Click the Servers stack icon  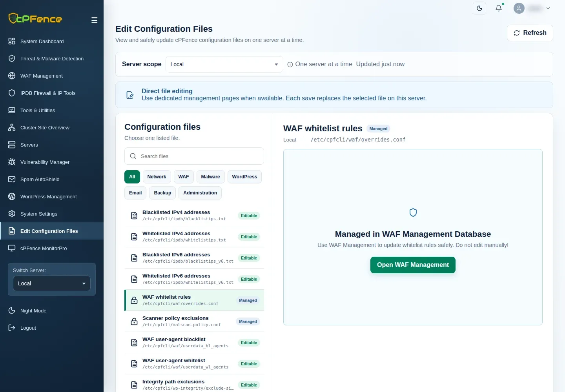[x=12, y=145]
